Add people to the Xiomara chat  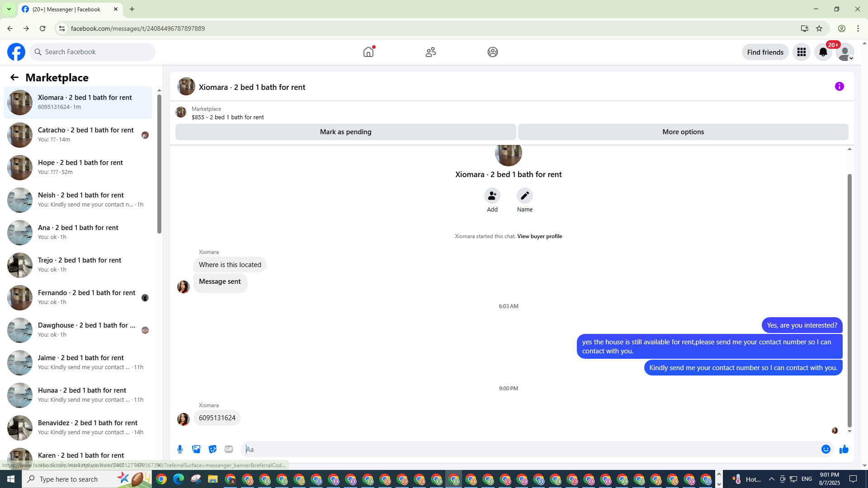492,196
